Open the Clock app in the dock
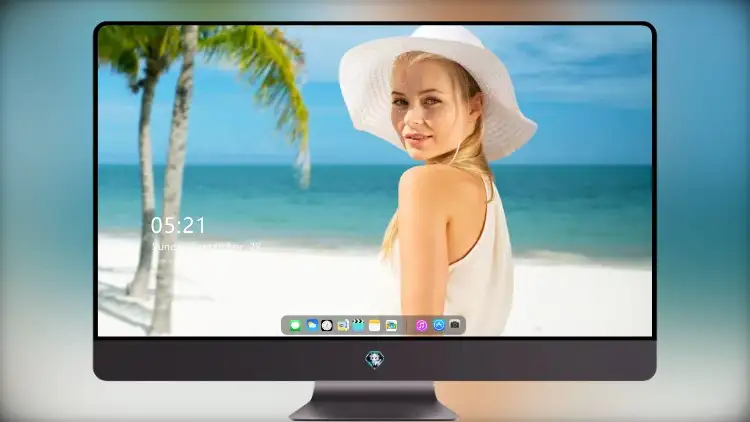The image size is (750, 422). pyautogui.click(x=327, y=325)
